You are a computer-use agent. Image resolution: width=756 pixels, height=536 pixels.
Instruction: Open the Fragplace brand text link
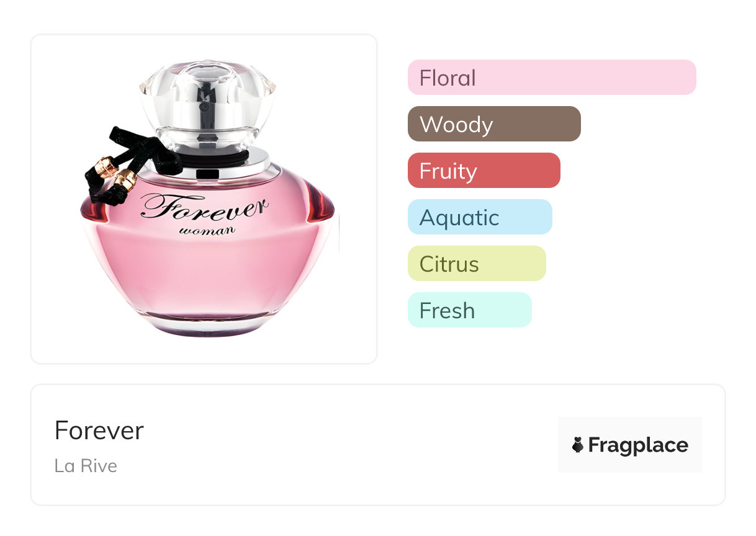pyautogui.click(x=638, y=445)
